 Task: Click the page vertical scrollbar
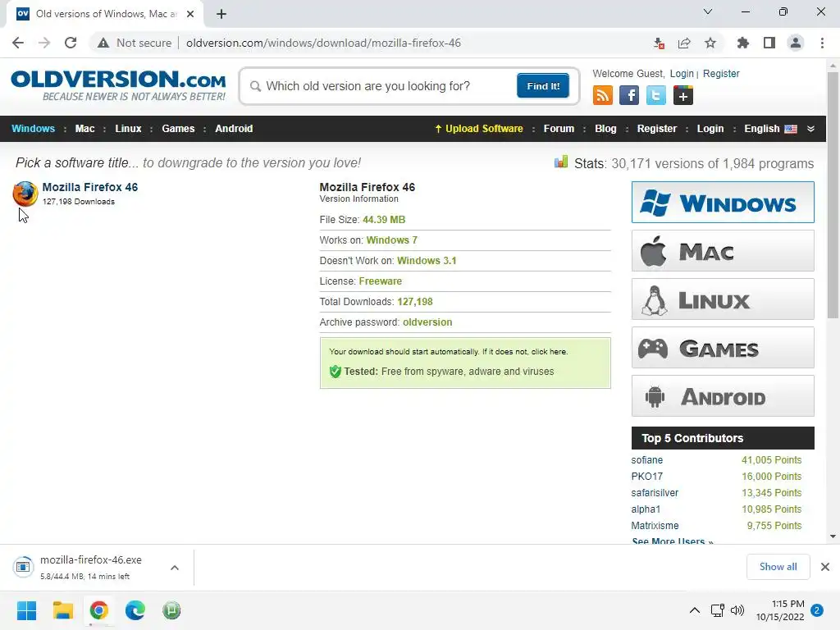click(833, 195)
